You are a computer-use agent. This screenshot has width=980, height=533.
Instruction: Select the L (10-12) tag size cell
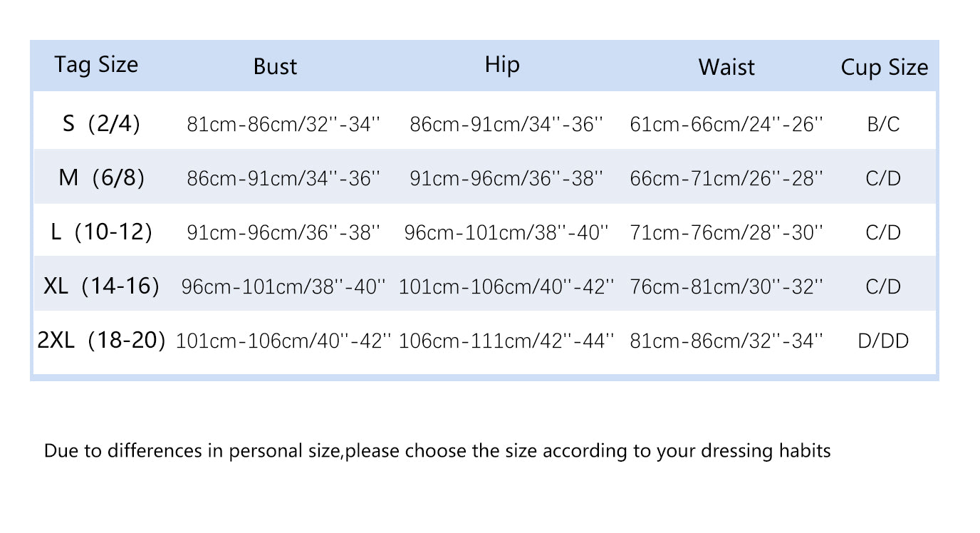[101, 232]
